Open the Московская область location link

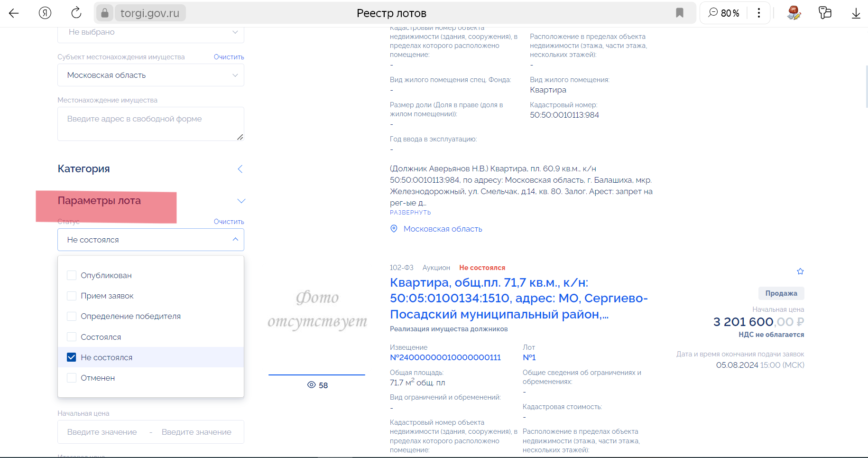[443, 229]
